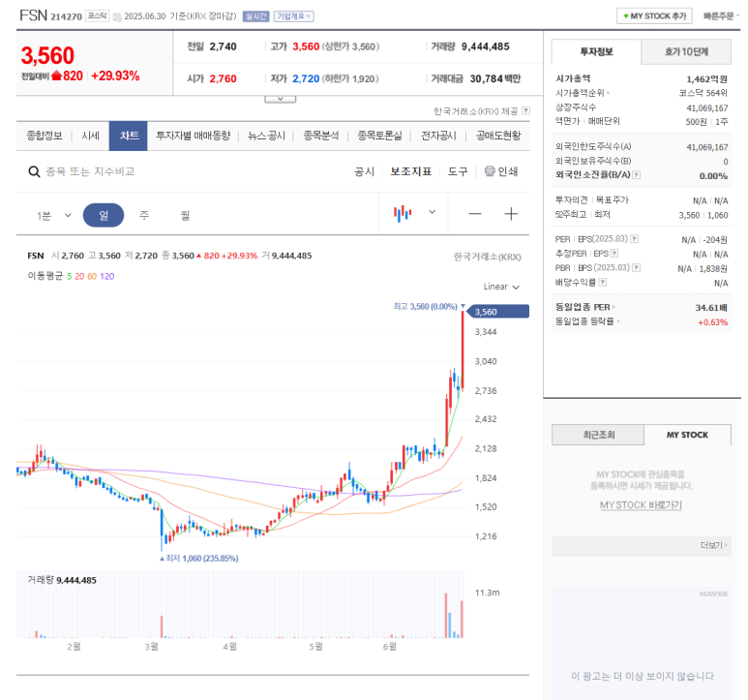This screenshot has width=748, height=700.
Task: Click the 최고 3,560 marker on chart
Action: (429, 306)
